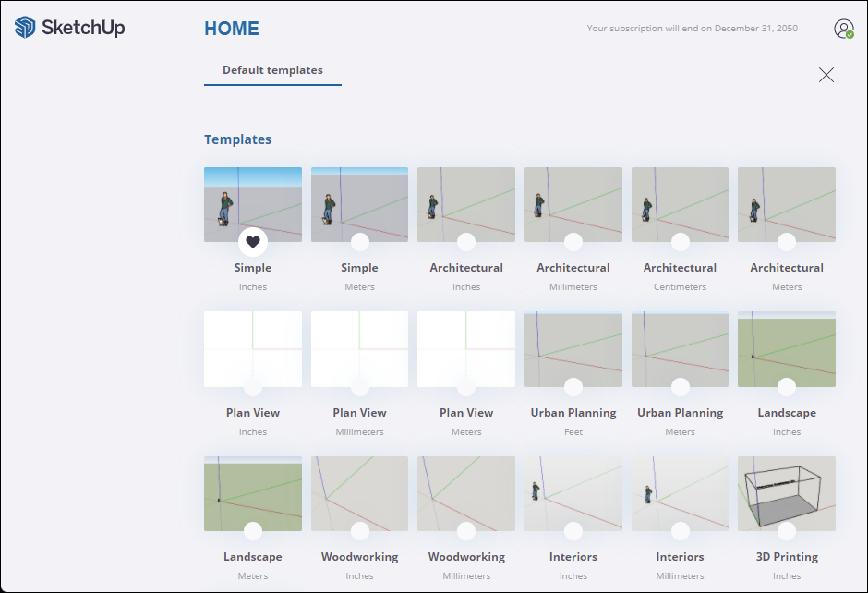Click the Architectural label above Centimeters
This screenshot has width=868, height=593.
680,268
